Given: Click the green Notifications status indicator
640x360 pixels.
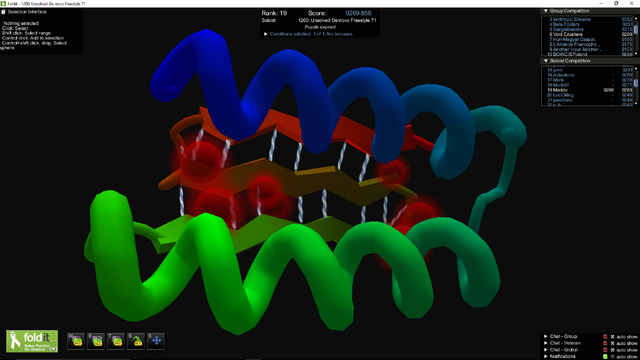Looking at the screenshot, I should click(x=605, y=357).
